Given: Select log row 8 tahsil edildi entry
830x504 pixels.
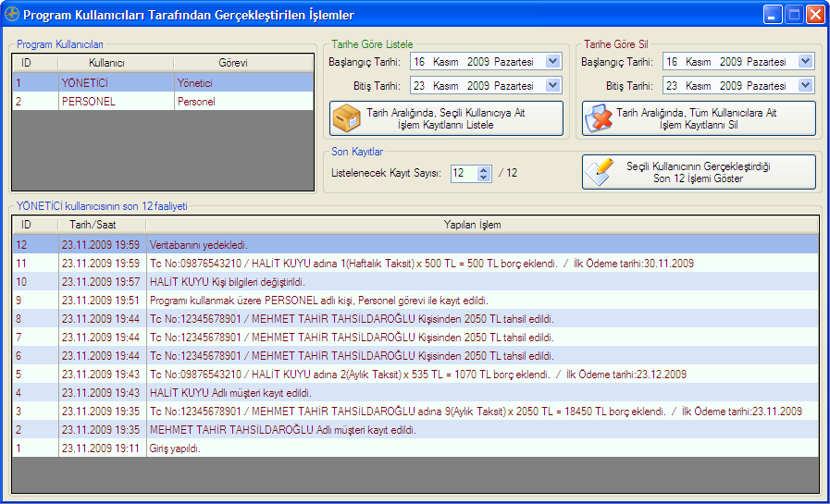Looking at the screenshot, I should (415, 319).
